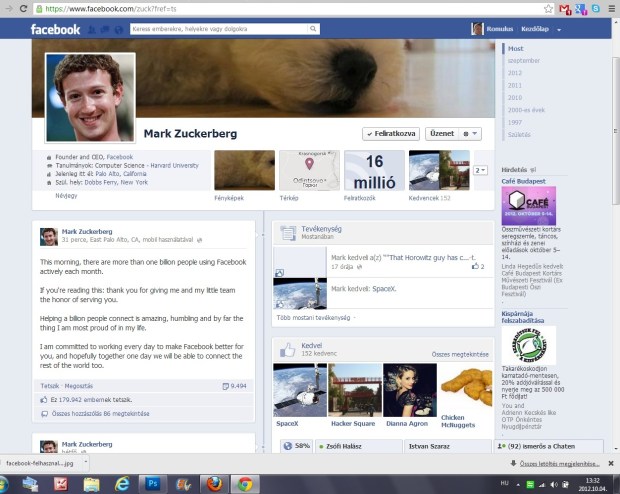The width and height of the screenshot is (620, 494).
Task: Open Chrome's menu button
Action: pyautogui.click(x=610, y=9)
